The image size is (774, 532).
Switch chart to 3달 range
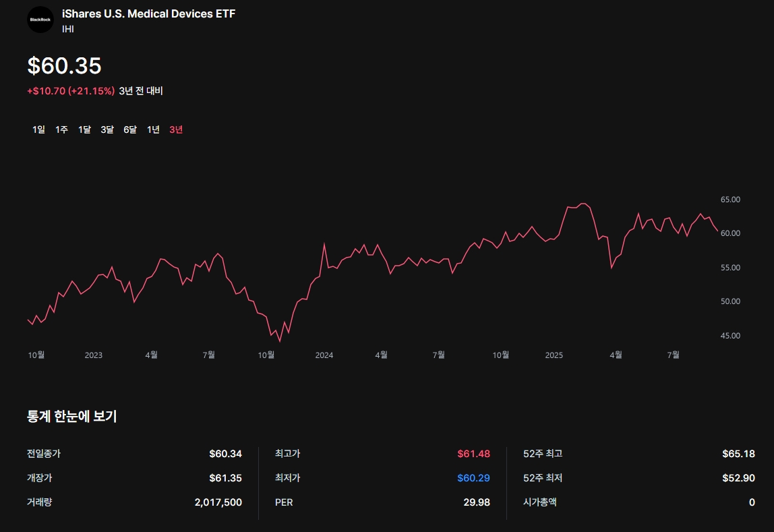[107, 129]
